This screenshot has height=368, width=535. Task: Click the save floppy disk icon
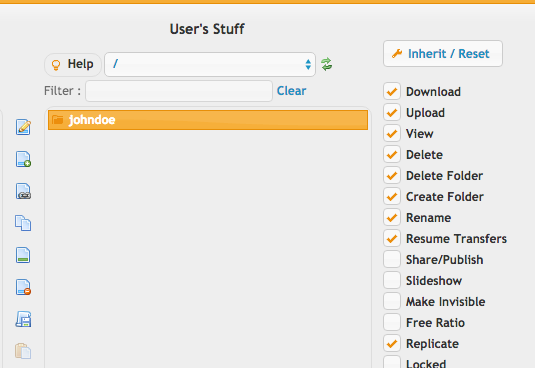[x=23, y=319]
